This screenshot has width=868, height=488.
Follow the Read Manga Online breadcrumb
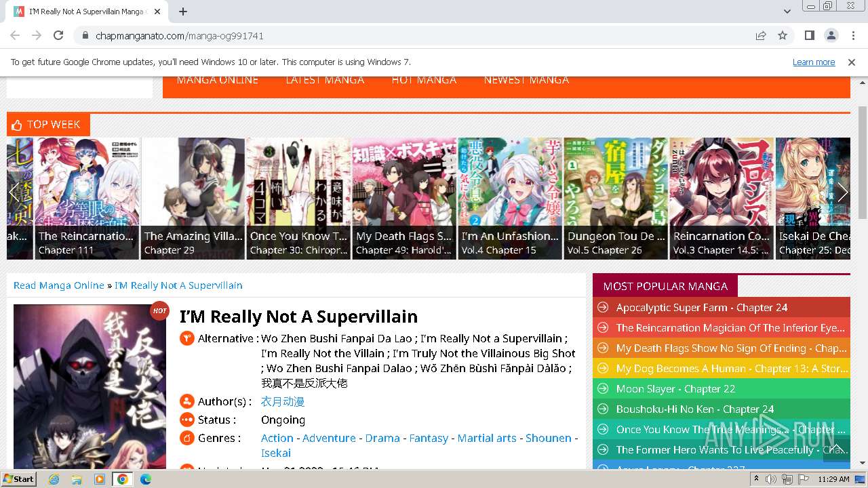(x=59, y=285)
